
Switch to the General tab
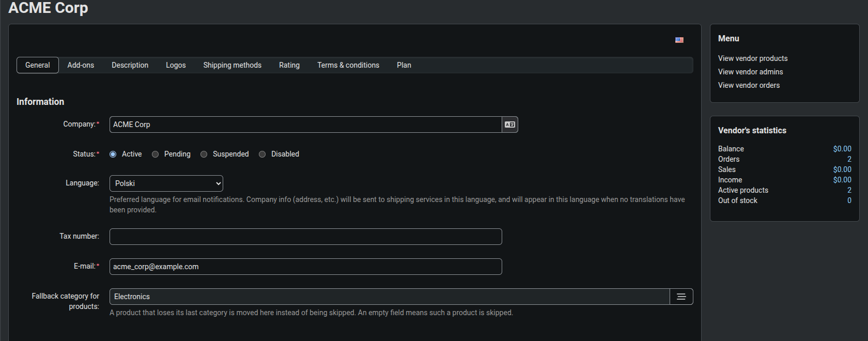coord(38,65)
